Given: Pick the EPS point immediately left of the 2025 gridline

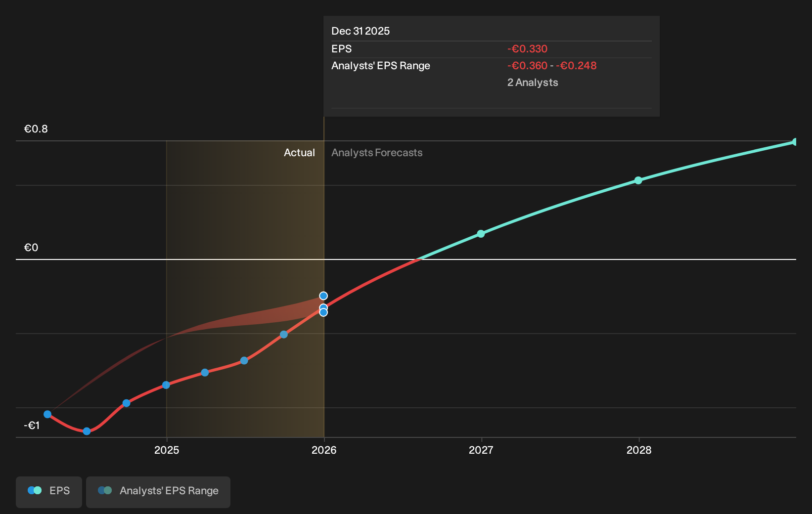Looking at the screenshot, I should [x=126, y=403].
